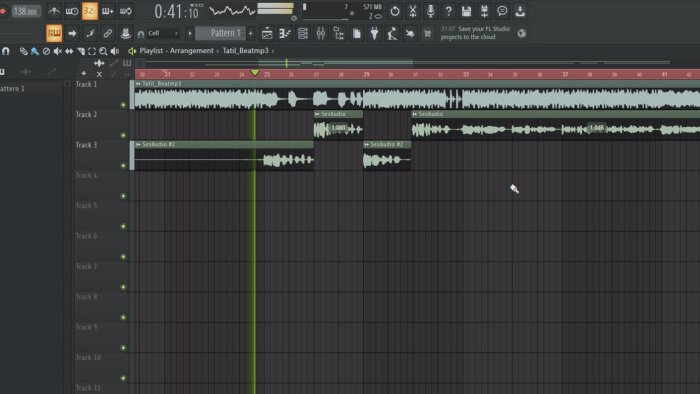
Task: Click the render as audio icon
Action: tap(484, 11)
